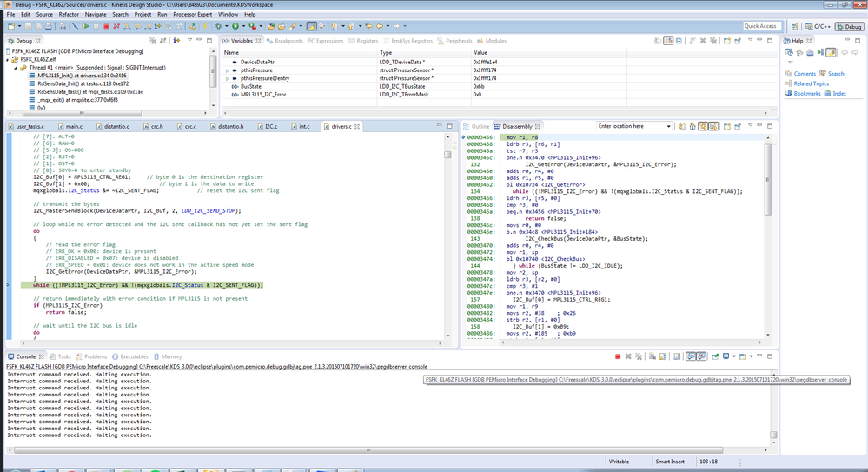The width and height of the screenshot is (868, 472).
Task: Click Collapse All icon in Variables view
Action: point(679,41)
